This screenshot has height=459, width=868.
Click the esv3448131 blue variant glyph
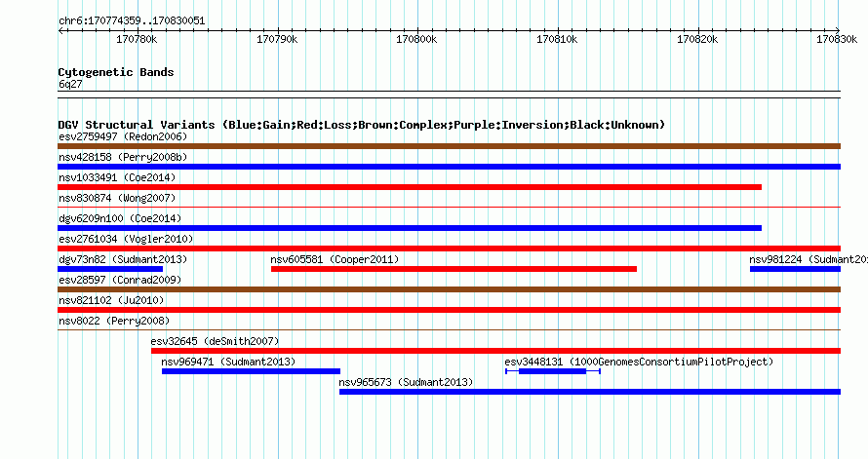pos(552,371)
